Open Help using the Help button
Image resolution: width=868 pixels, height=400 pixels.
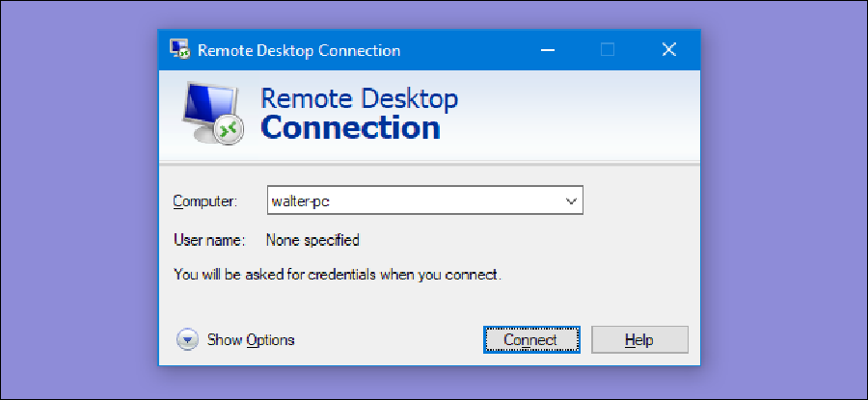[x=638, y=339]
